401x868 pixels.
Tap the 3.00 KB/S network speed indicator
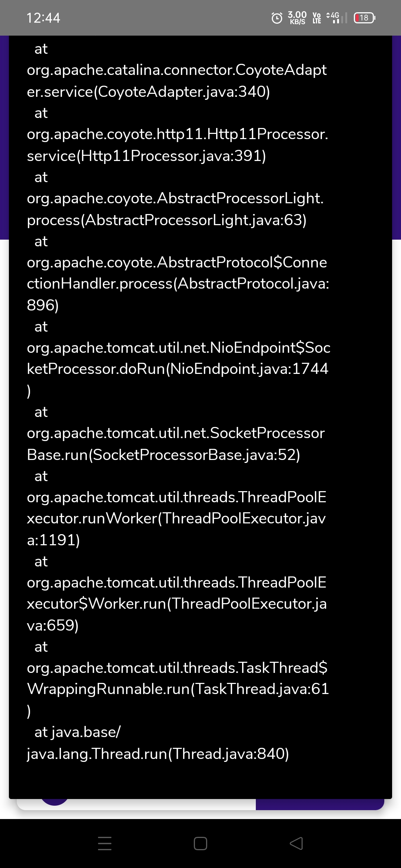[297, 18]
